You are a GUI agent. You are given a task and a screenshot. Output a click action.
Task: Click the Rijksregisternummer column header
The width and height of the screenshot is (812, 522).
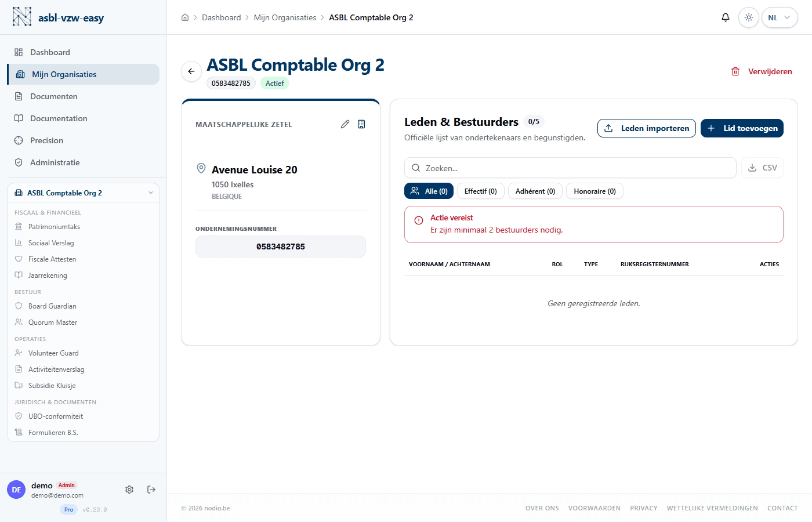point(655,264)
